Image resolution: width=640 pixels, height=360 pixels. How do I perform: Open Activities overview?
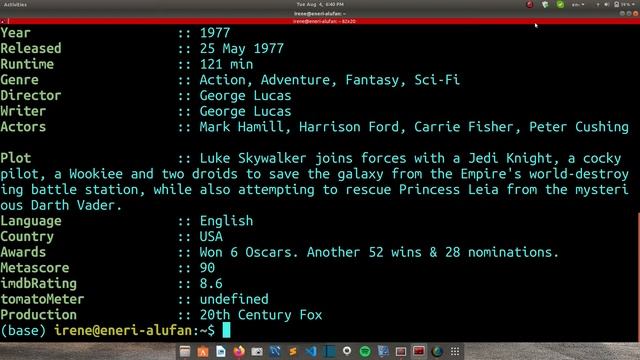(x=15, y=4)
